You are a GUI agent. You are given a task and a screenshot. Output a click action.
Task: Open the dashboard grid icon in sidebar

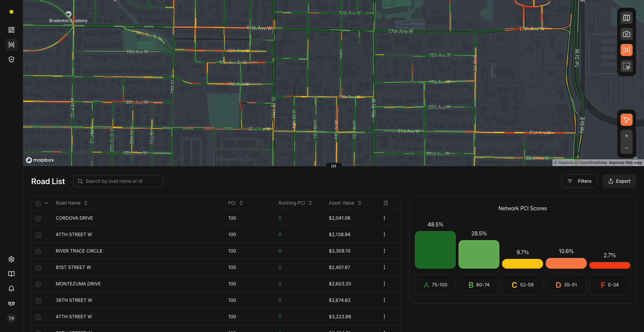(x=11, y=30)
